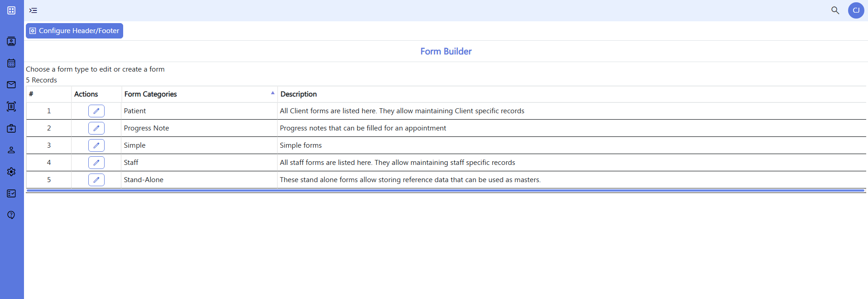Click 'These stand alone forms' description
The height and width of the screenshot is (299, 868).
pos(410,180)
